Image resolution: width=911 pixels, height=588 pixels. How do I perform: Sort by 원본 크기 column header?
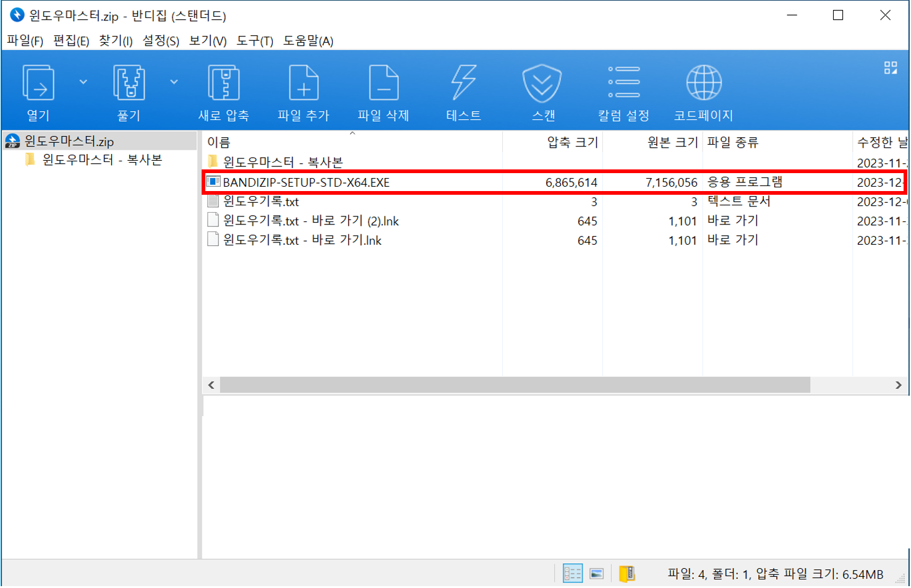coord(653,143)
